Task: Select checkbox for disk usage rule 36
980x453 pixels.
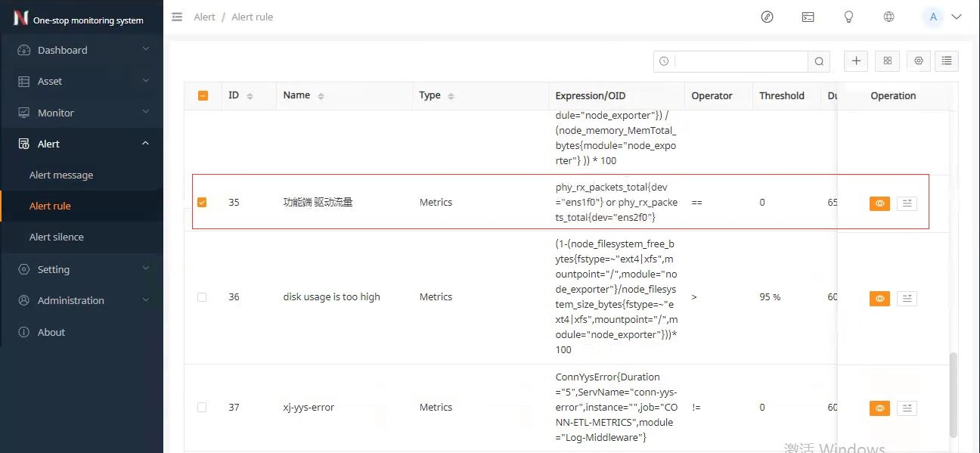Action: click(202, 297)
